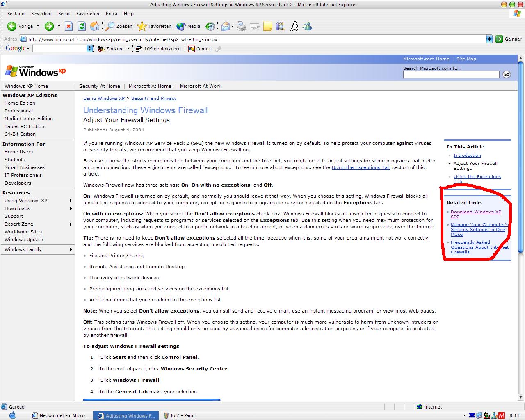Stop page loading with the red X icon

pos(68,26)
